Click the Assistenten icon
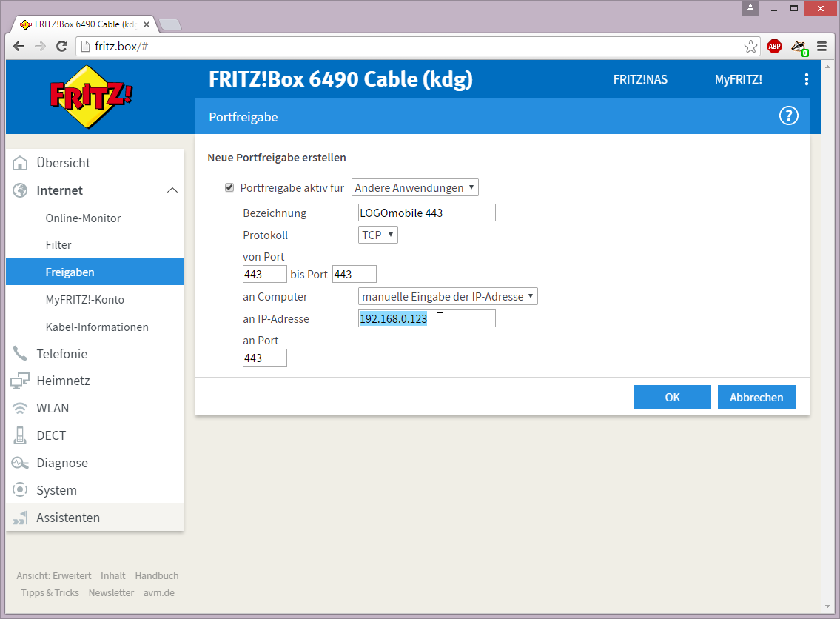 pyautogui.click(x=20, y=518)
